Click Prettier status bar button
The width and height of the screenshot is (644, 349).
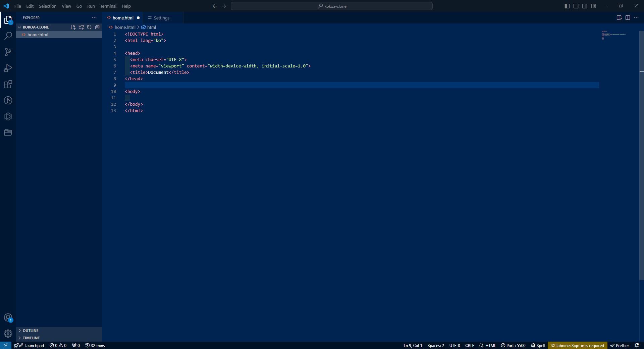pos(620,345)
